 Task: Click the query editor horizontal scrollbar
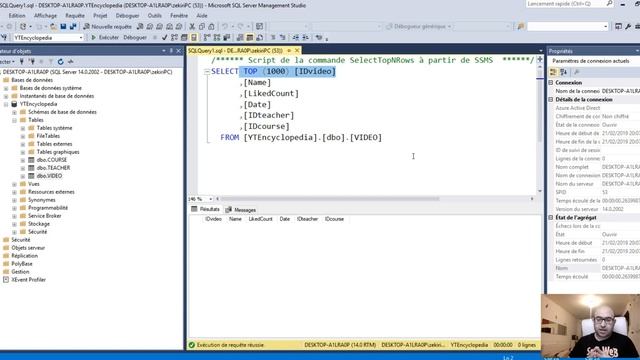coord(330,199)
